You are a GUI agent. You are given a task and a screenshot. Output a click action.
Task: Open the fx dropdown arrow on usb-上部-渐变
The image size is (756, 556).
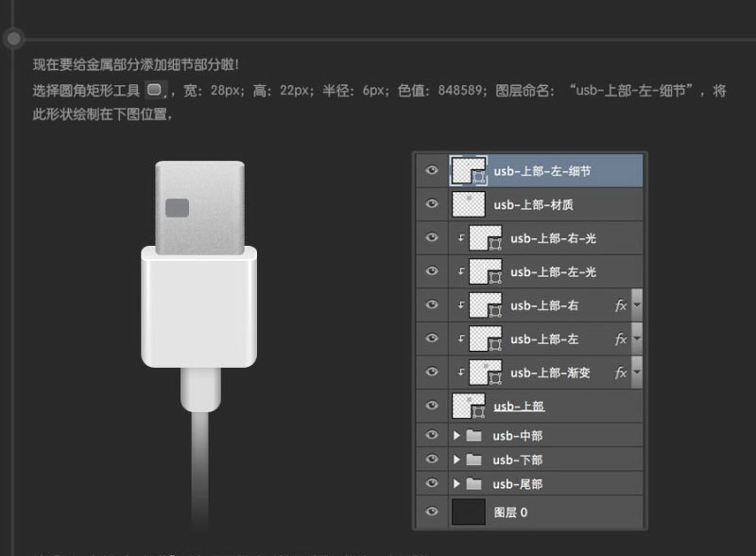[635, 373]
